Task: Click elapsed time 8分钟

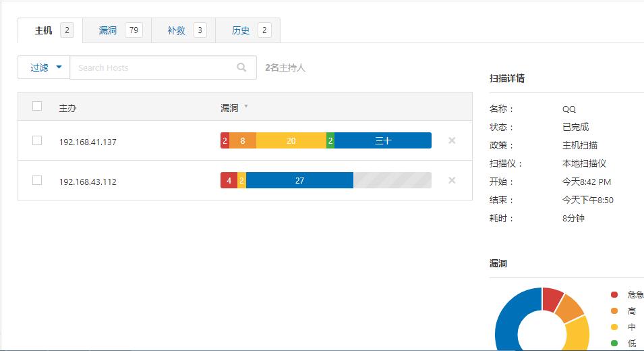Action: (573, 218)
